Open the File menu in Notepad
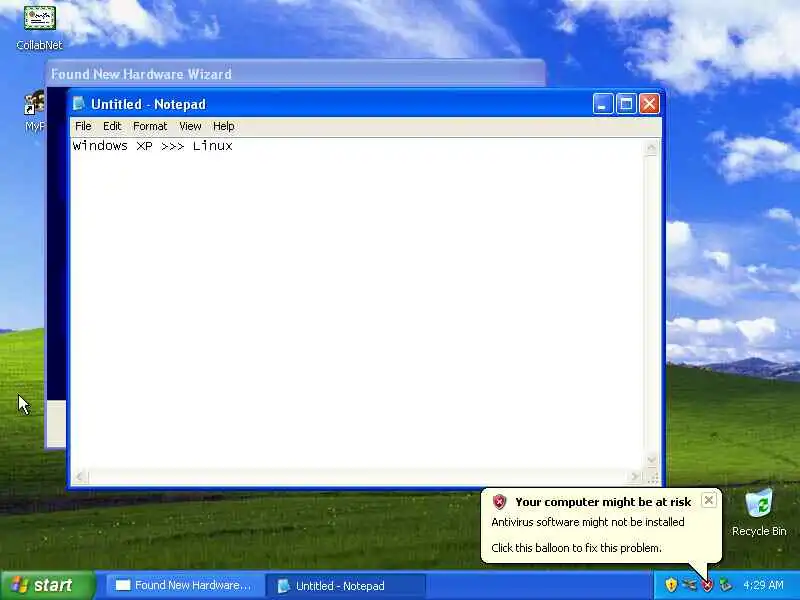 coord(83,126)
